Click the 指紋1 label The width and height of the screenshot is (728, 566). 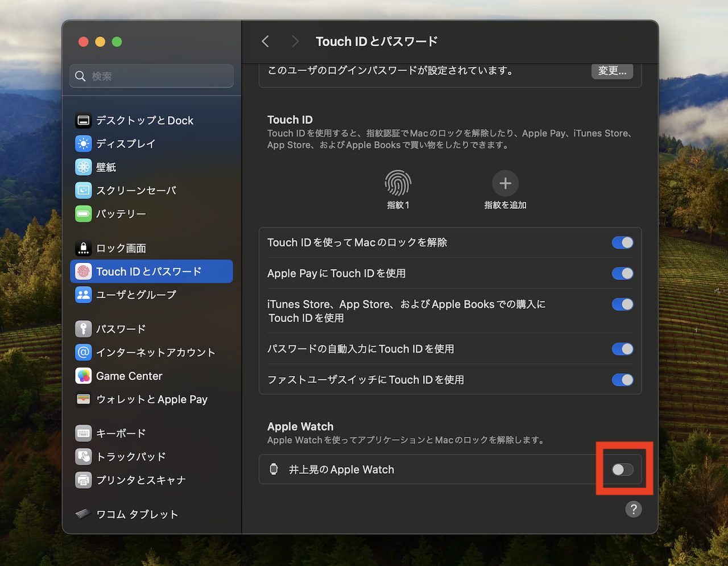click(x=398, y=205)
